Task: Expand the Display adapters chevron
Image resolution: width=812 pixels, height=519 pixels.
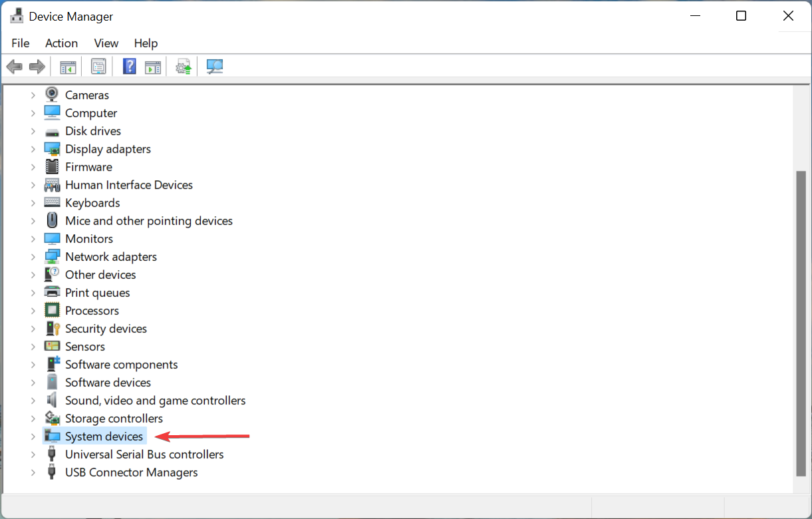Action: (x=33, y=149)
